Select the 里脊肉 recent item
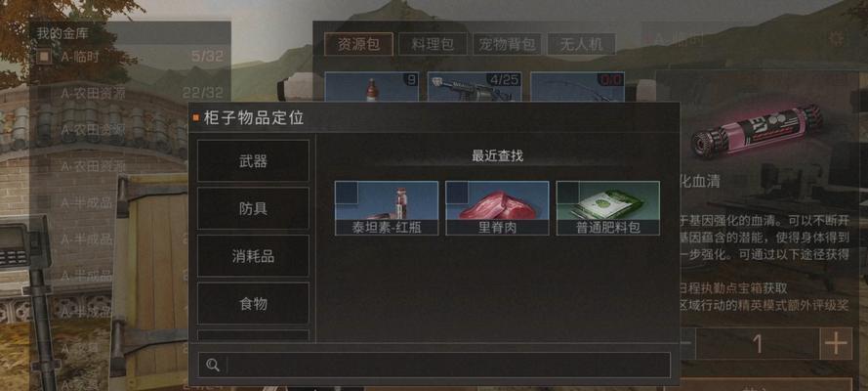868x391 pixels. tap(497, 208)
